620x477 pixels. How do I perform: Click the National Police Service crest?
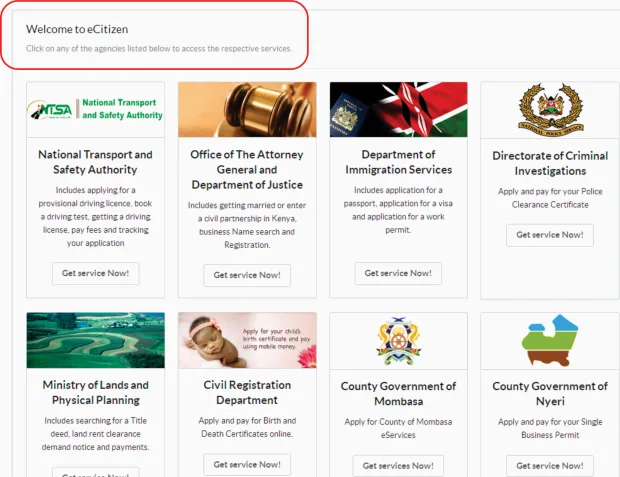pyautogui.click(x=550, y=109)
